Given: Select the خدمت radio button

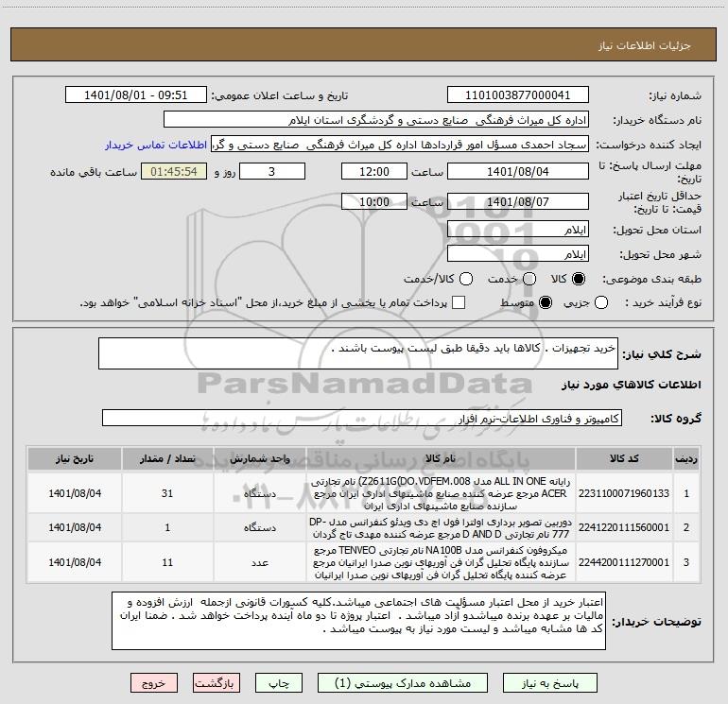Looking at the screenshot, I should coord(529,279).
